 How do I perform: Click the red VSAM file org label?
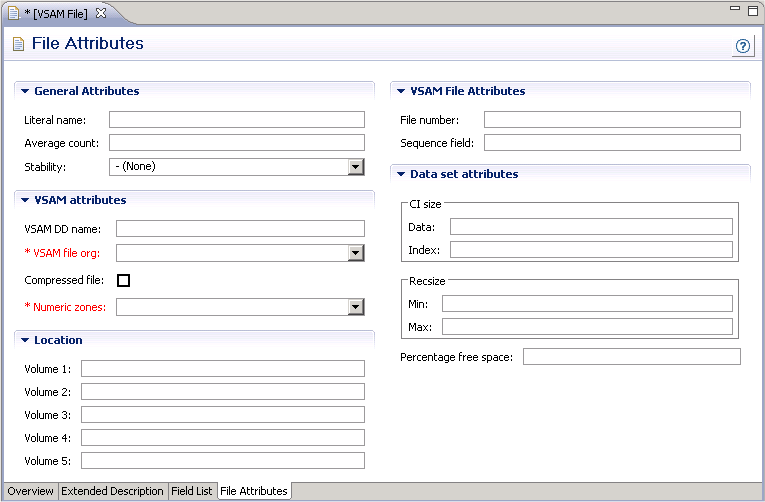coord(62,253)
